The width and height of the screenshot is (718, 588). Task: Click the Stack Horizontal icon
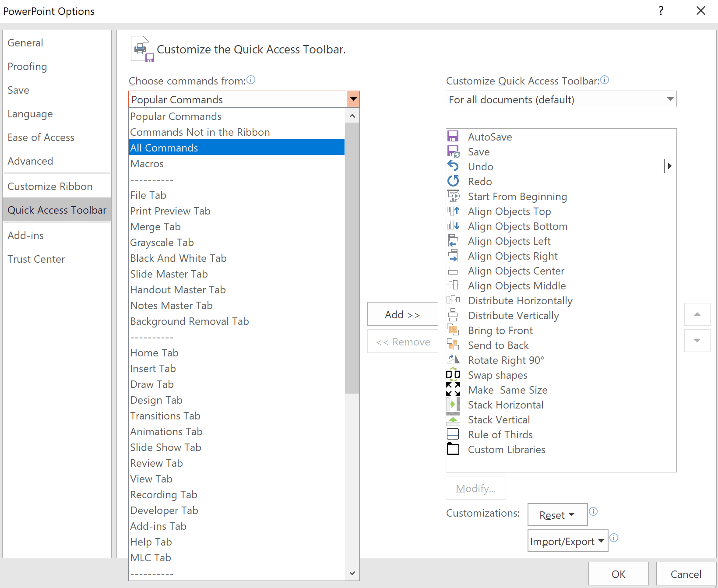453,404
